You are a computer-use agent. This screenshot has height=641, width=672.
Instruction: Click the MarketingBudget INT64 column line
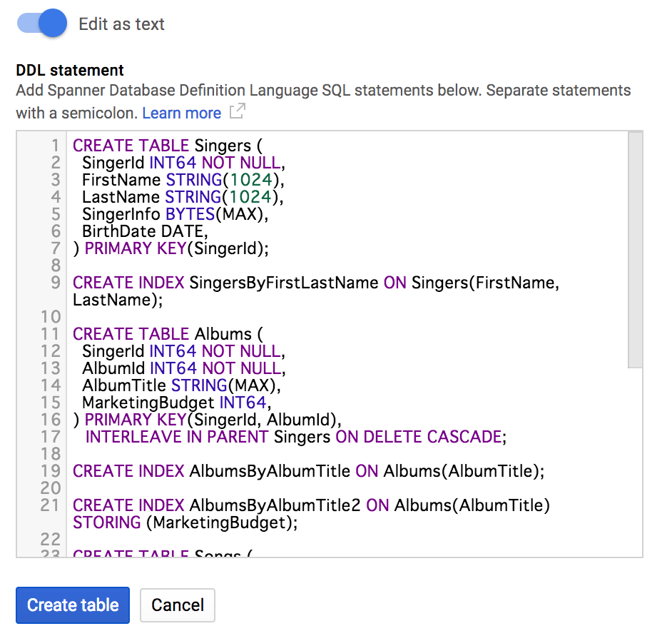(x=177, y=403)
